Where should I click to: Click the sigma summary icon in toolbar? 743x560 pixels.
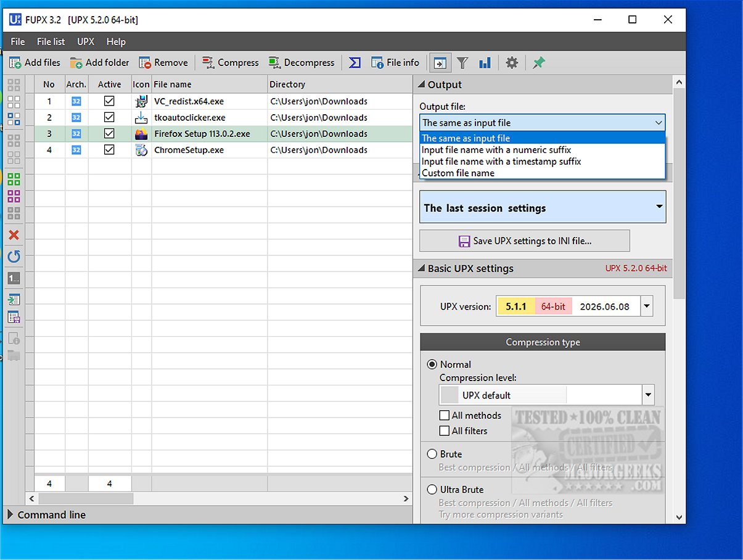coord(355,62)
